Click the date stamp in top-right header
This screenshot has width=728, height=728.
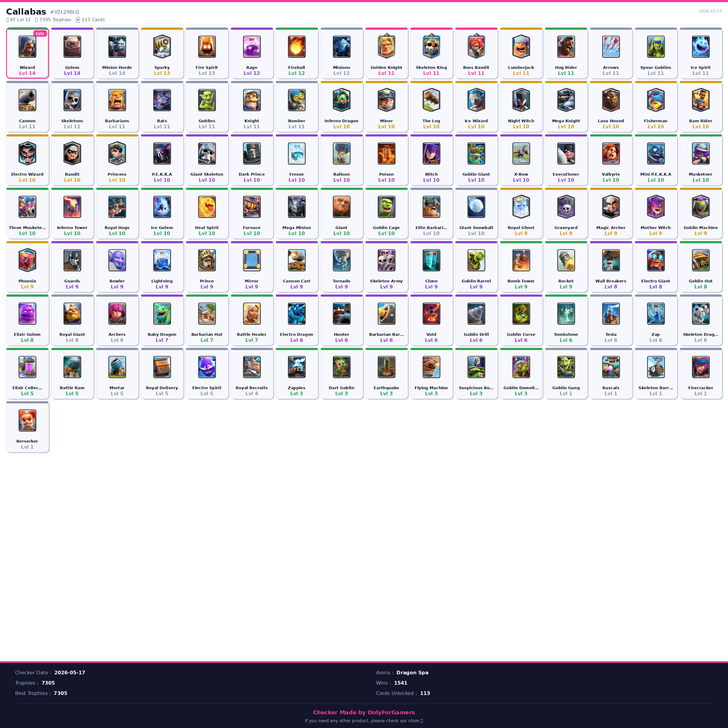point(710,11)
